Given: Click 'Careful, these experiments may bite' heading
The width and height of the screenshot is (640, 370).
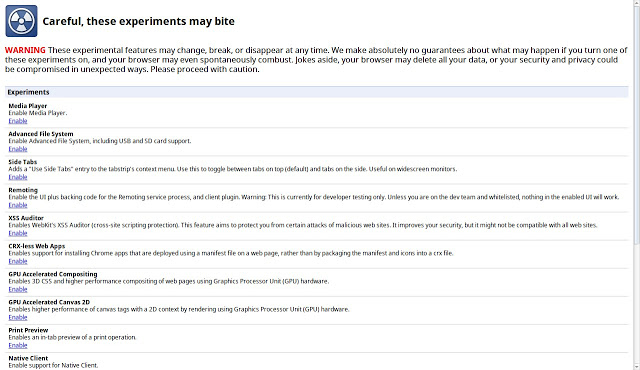Looking at the screenshot, I should [x=138, y=21].
